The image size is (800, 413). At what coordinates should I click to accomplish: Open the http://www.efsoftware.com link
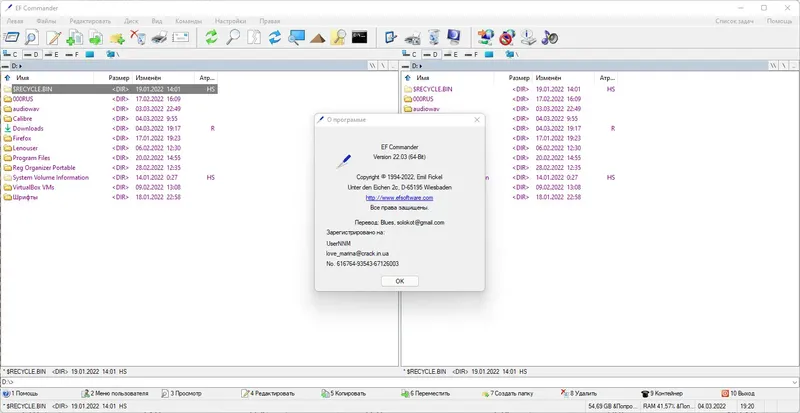pos(399,198)
